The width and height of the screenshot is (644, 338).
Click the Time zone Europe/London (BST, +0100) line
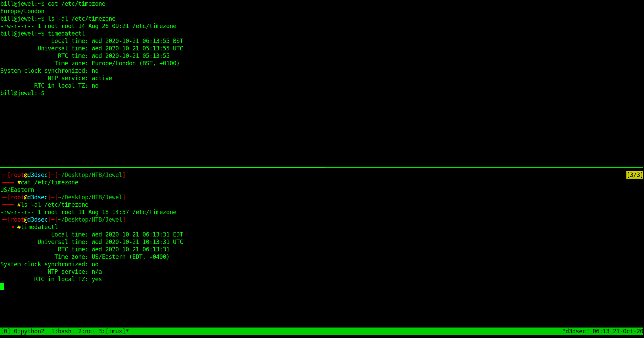117,63
